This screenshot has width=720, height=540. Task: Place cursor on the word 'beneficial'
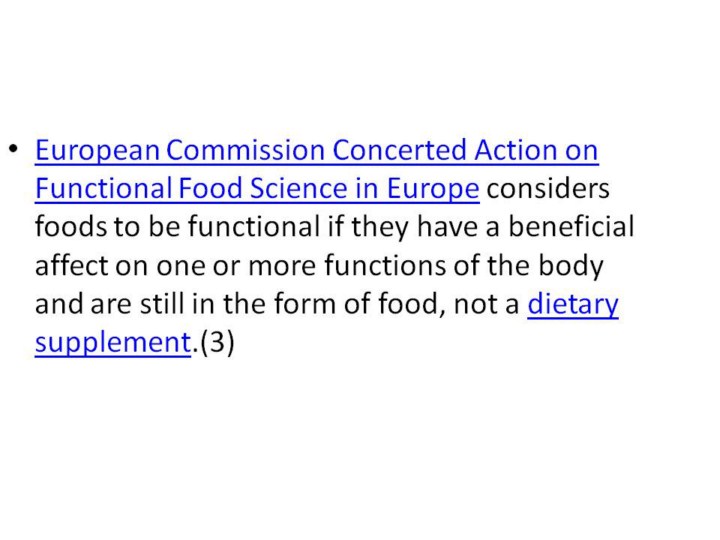[x=572, y=227]
